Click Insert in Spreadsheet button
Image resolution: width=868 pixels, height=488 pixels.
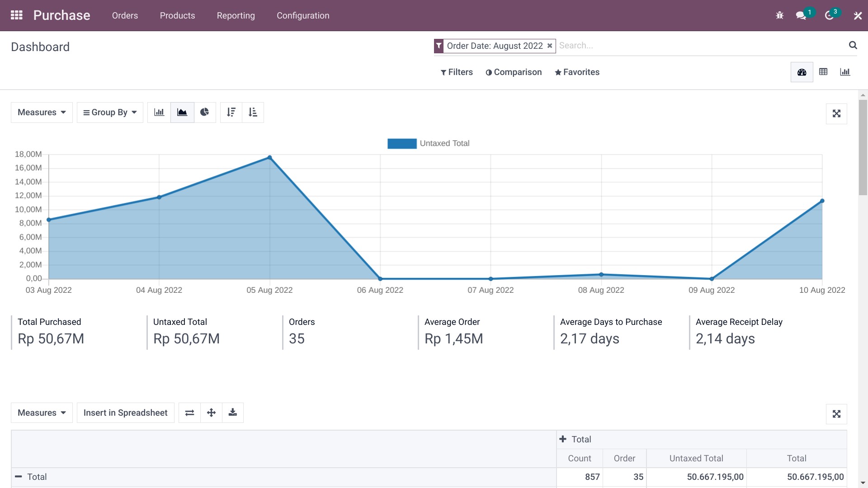(x=125, y=413)
